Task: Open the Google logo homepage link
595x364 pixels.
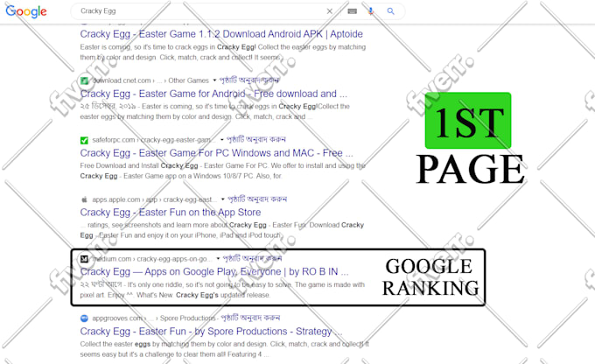Action: click(26, 11)
